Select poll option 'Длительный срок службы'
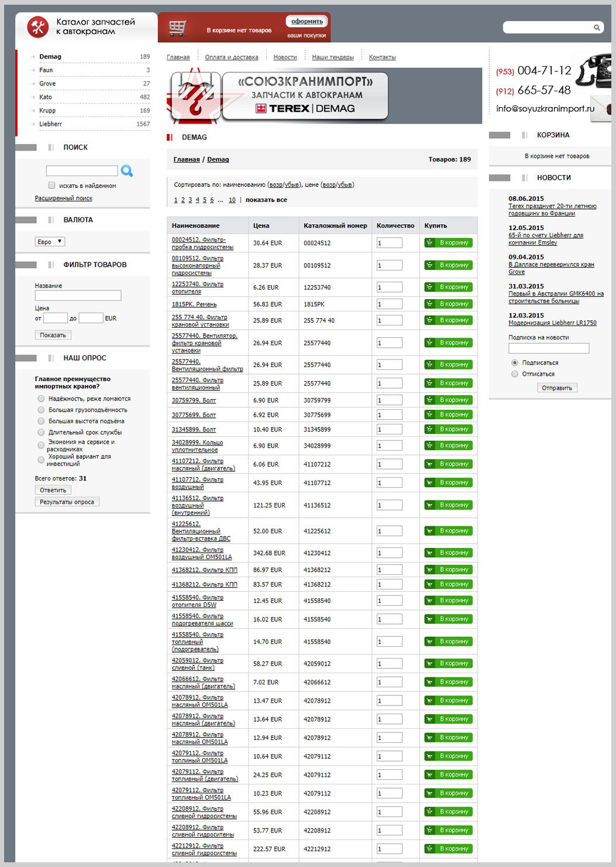 (41, 432)
